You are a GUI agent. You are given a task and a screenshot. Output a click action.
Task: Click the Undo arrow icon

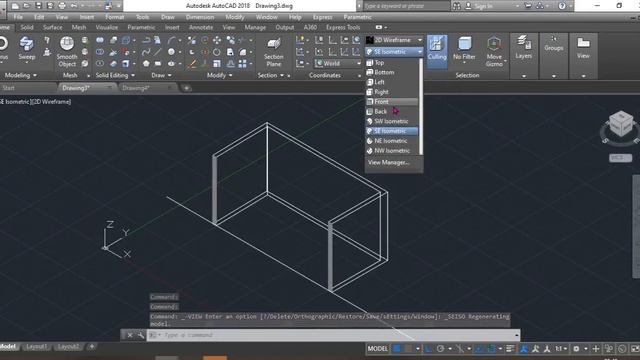pyautogui.click(x=74, y=6)
